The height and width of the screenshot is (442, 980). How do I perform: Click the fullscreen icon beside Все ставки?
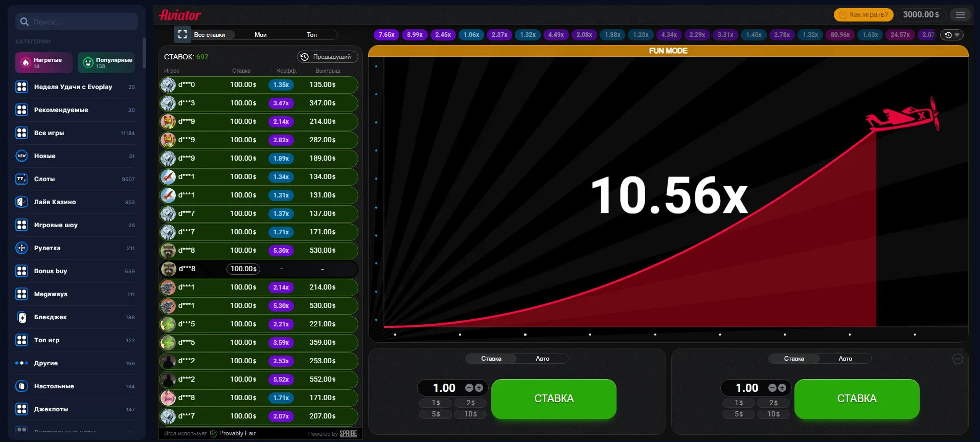pyautogui.click(x=182, y=34)
